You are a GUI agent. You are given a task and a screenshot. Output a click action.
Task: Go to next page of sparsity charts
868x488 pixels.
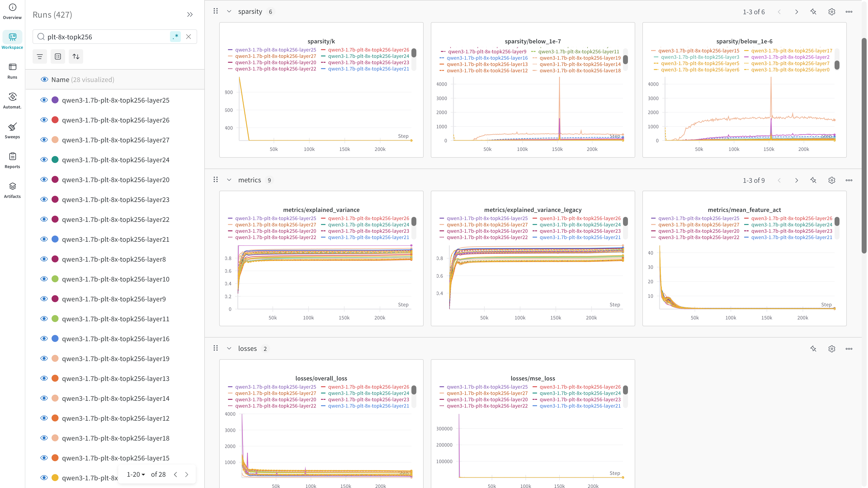[797, 12]
